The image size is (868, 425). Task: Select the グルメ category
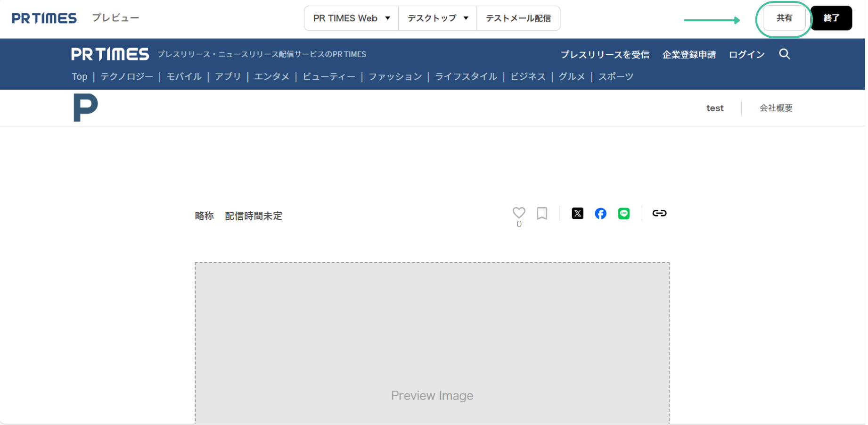click(x=572, y=76)
